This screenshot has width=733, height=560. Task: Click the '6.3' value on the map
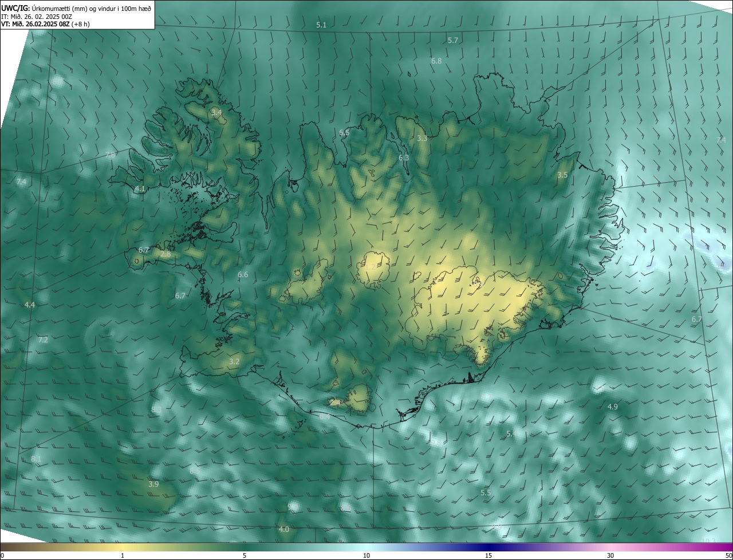(404, 157)
